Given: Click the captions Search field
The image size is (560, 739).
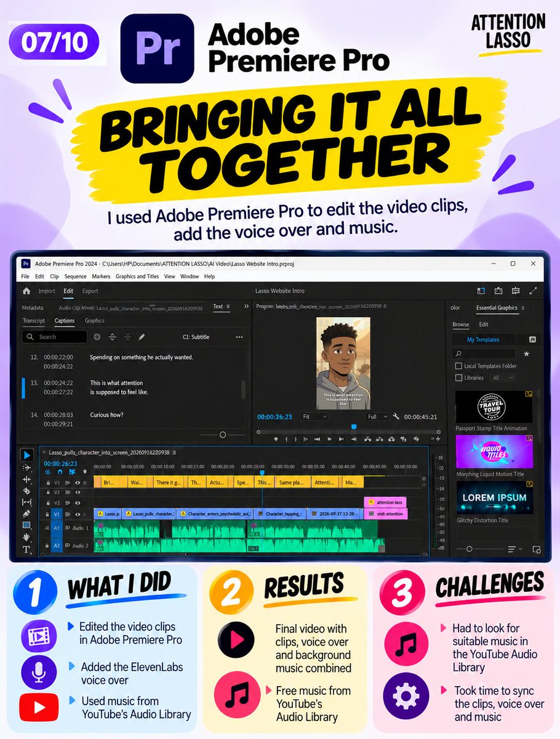Looking at the screenshot, I should click(x=55, y=337).
